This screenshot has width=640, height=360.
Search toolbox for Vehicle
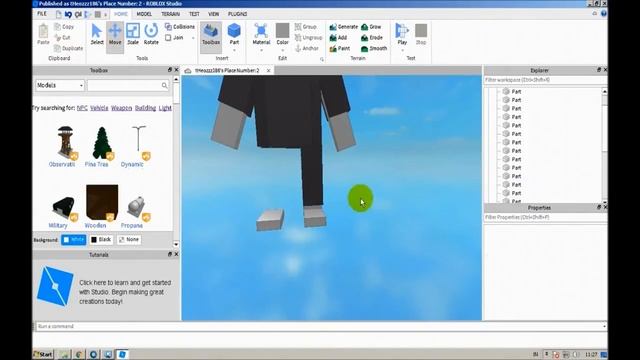pos(99,108)
